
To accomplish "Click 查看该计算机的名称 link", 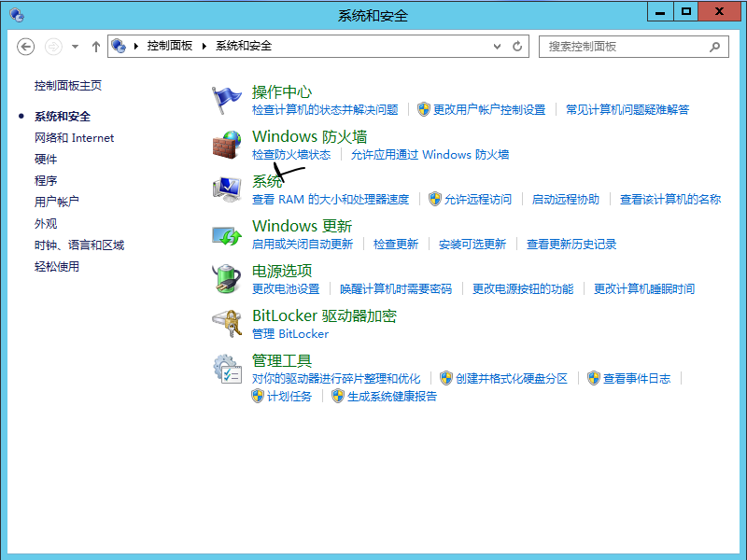I will [670, 200].
